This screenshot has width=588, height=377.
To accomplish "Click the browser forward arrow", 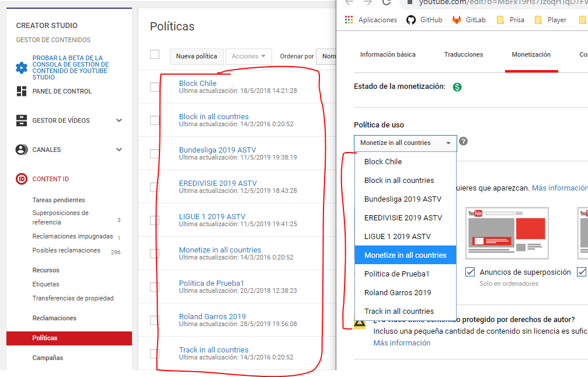I will tap(367, 2).
